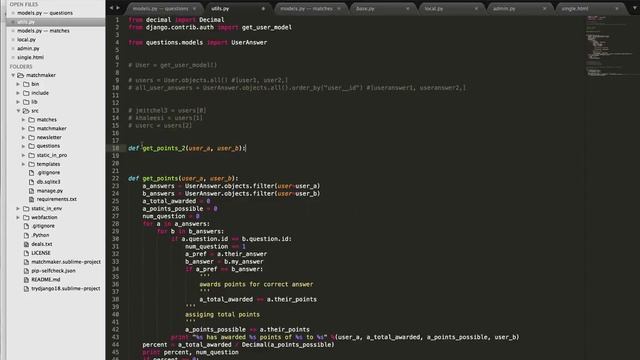Place cursor on 'def get_points_2' line
This screenshot has width=640, height=360.
click(x=187, y=148)
